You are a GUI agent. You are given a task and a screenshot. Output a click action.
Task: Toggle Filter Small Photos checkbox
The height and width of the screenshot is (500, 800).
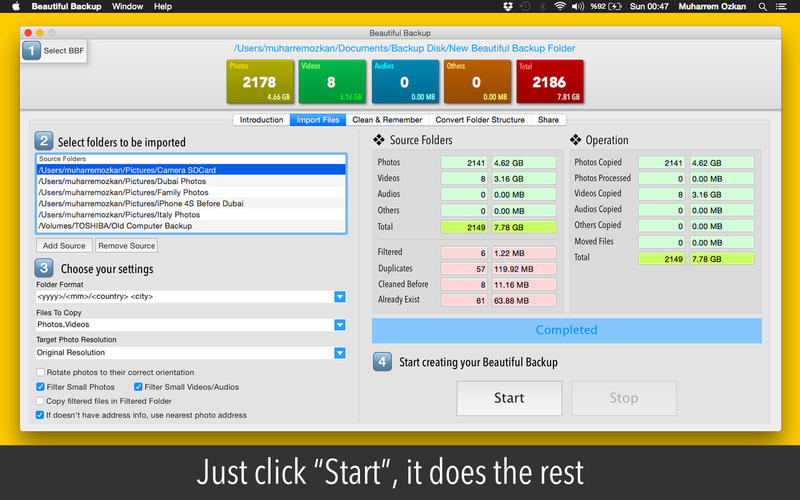pyautogui.click(x=40, y=387)
